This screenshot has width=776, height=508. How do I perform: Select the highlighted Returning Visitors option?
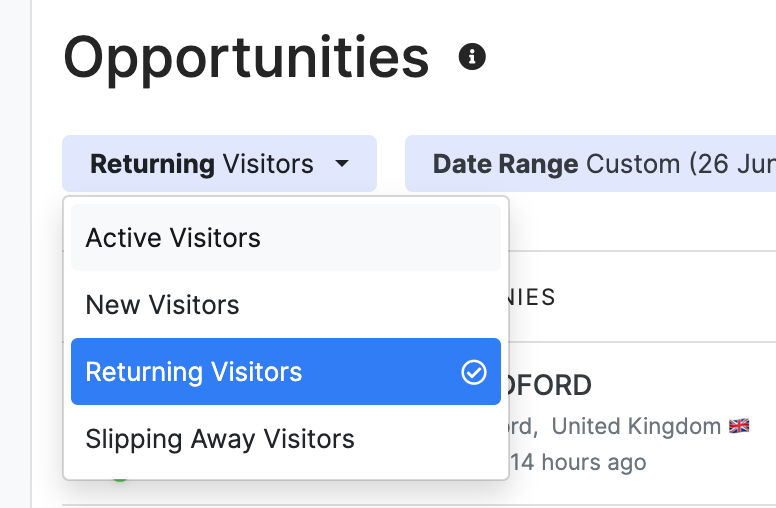[x=286, y=371]
